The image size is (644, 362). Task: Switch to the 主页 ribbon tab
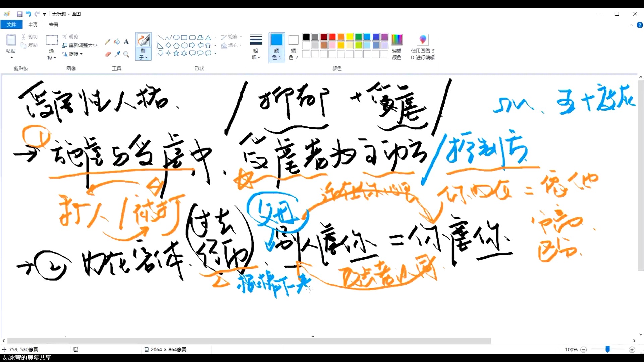(x=33, y=25)
